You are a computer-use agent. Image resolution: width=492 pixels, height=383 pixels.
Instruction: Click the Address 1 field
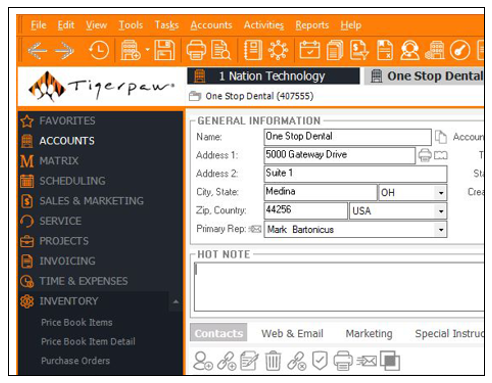[339, 155]
